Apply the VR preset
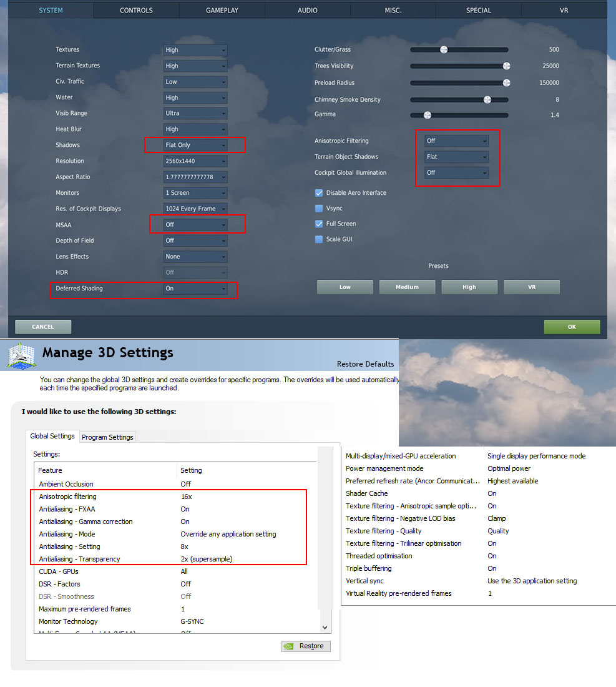The height and width of the screenshot is (687, 616). 532,287
